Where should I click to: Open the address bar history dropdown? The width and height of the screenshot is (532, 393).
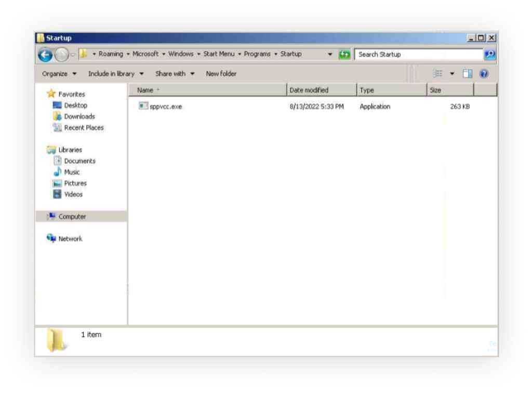click(330, 54)
